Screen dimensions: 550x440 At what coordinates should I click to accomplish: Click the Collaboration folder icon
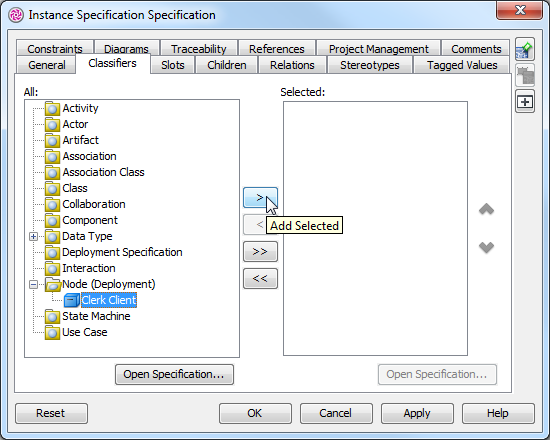[x=52, y=205]
